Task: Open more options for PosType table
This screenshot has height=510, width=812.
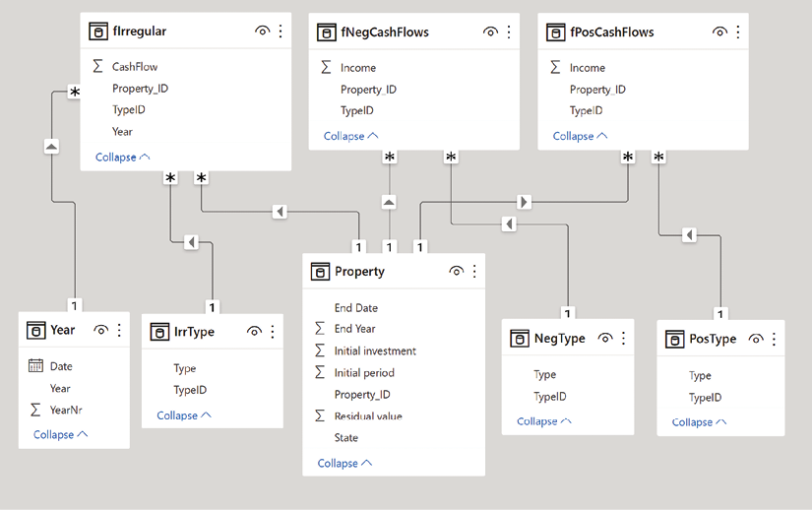Action: coord(774,340)
